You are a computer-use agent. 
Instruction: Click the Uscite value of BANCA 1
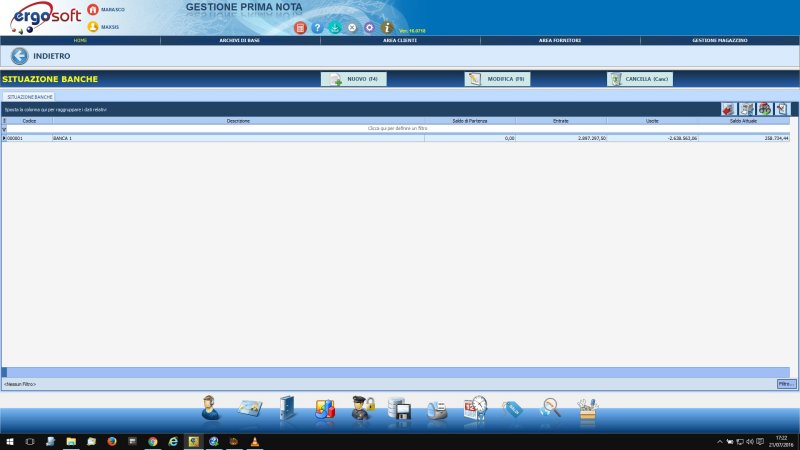pyautogui.click(x=652, y=138)
